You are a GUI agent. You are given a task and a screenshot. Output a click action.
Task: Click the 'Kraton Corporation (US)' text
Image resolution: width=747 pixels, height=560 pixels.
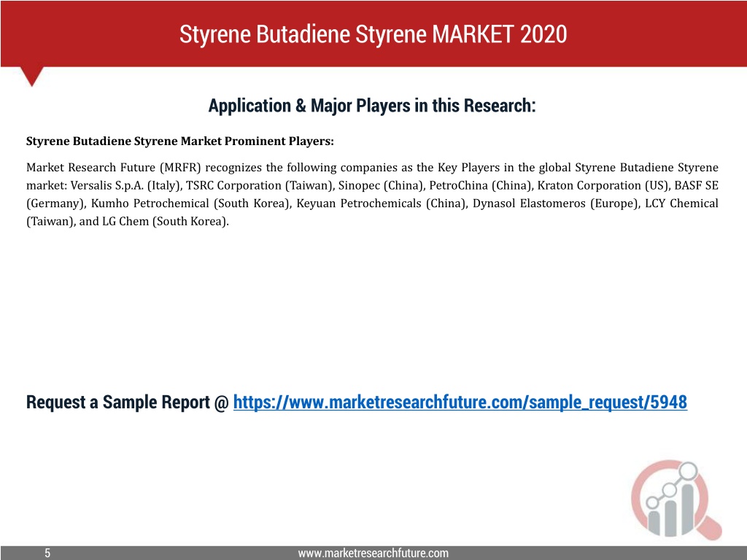click(603, 186)
